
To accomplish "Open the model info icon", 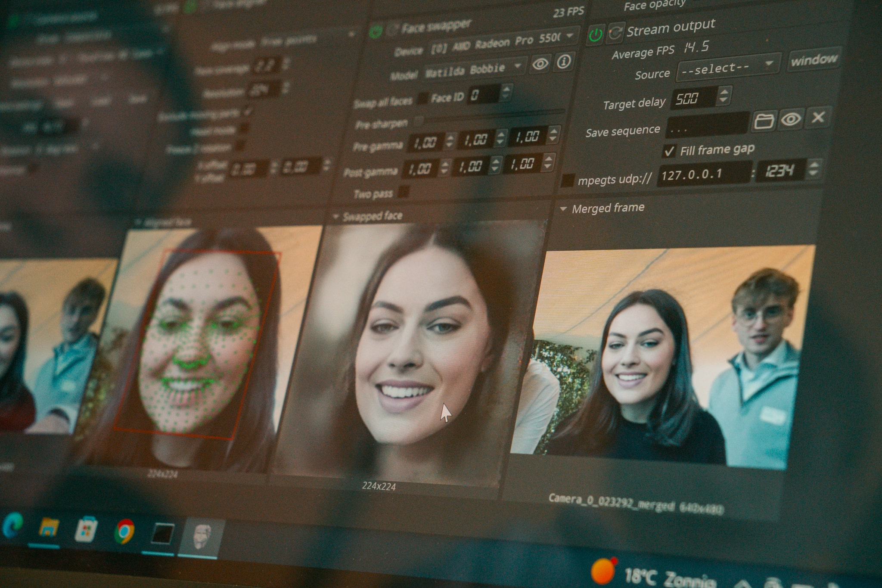I will [564, 62].
